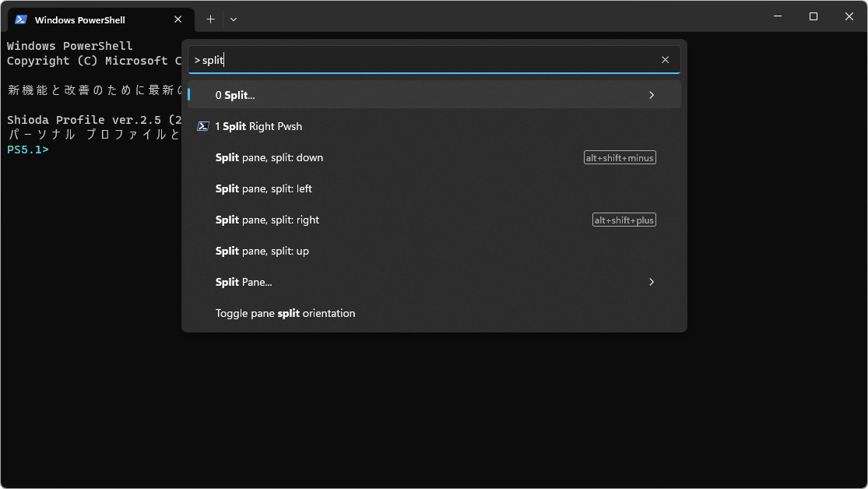Close the Windows PowerShell tab
The image size is (868, 489).
coord(177,19)
